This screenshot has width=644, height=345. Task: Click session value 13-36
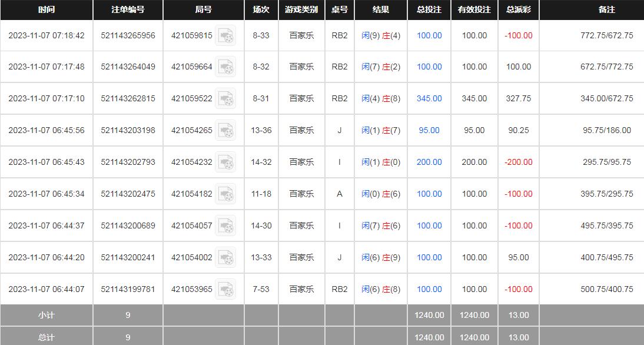click(261, 130)
